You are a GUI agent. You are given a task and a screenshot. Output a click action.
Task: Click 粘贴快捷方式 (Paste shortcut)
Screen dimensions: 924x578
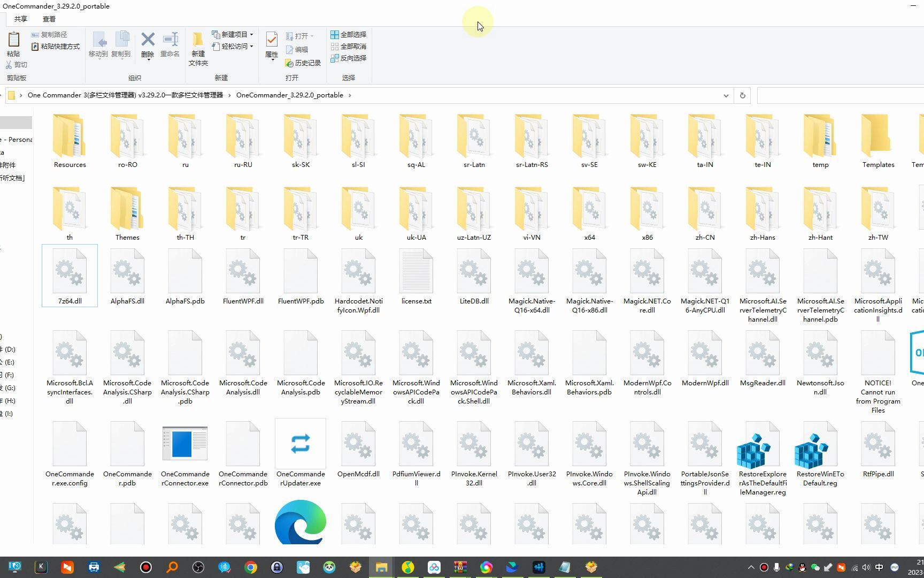(55, 47)
